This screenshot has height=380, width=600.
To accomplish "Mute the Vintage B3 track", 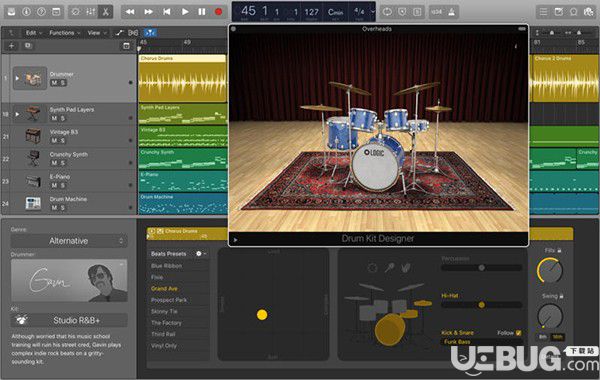I will 54,141.
